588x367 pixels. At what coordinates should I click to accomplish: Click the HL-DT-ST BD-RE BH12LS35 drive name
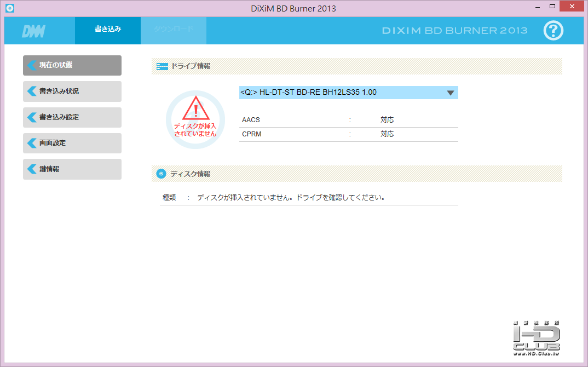click(309, 93)
